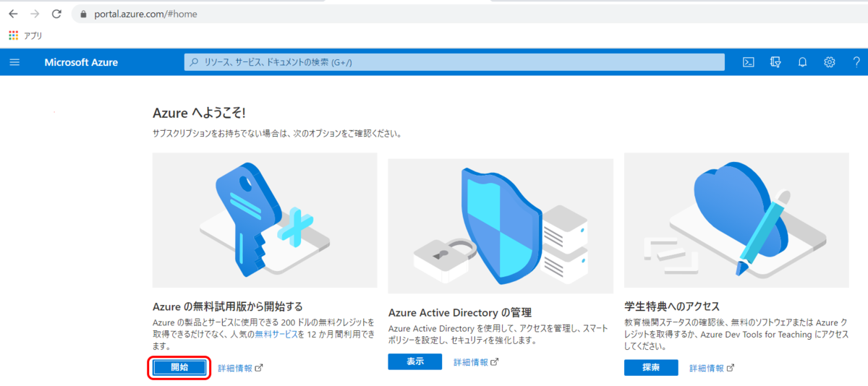Click the 表示 button for Azure Active Directory
This screenshot has height=386, width=868.
414,361
